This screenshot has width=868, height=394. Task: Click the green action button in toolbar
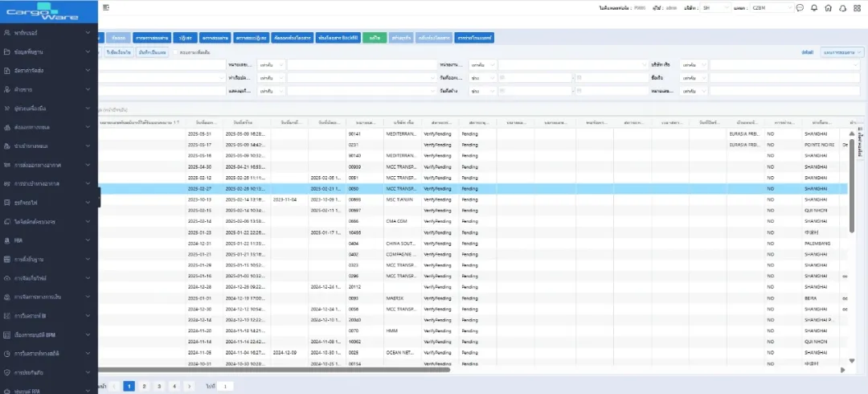click(x=375, y=38)
